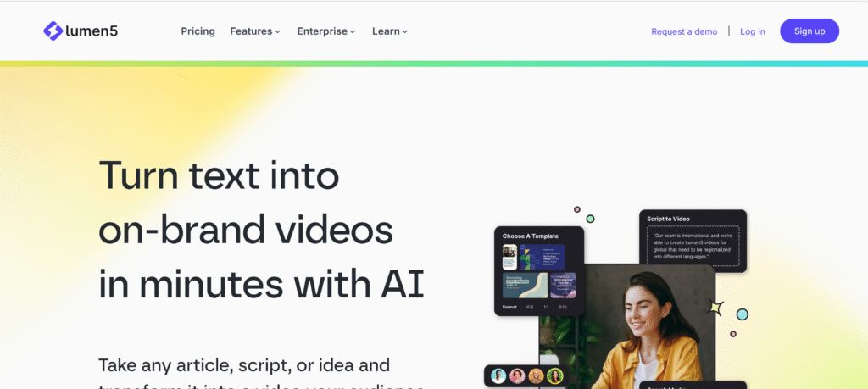Expand the Learn dropdown menu
This screenshot has width=868, height=389.
390,31
